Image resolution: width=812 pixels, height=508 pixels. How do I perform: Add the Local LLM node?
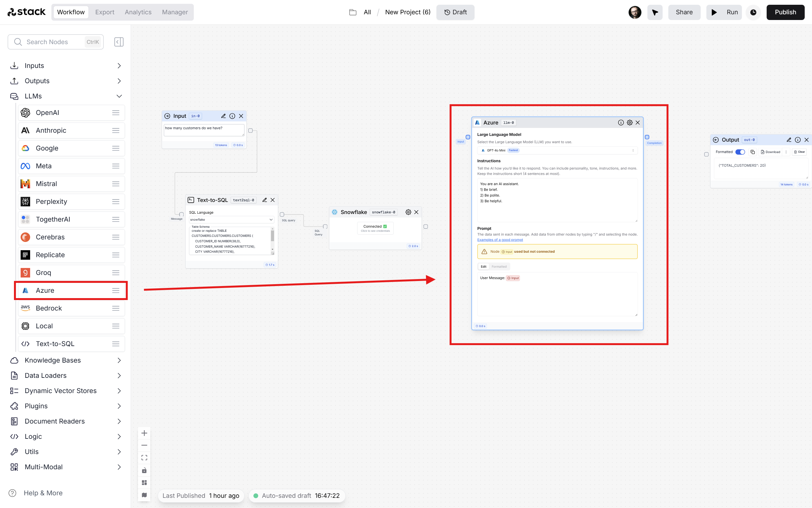(71, 326)
